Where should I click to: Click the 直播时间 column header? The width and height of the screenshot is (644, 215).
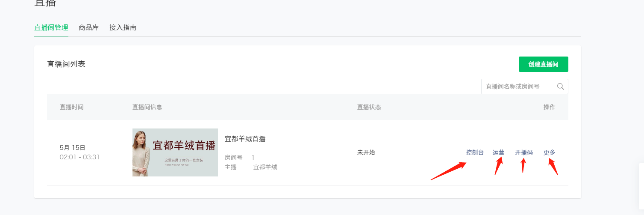pyautogui.click(x=72, y=107)
